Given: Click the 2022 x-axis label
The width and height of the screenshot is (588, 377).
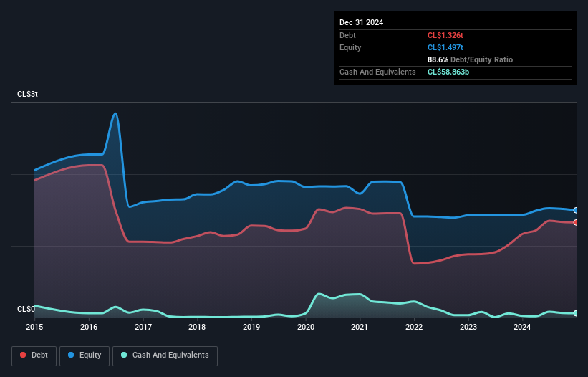Looking at the screenshot, I should pos(414,327).
